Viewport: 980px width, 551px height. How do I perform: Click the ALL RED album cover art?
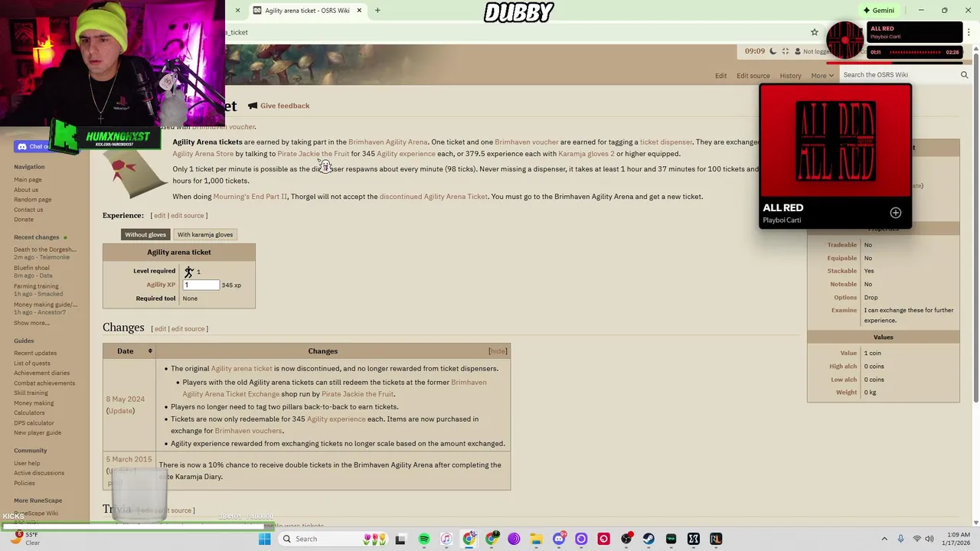[x=835, y=142]
